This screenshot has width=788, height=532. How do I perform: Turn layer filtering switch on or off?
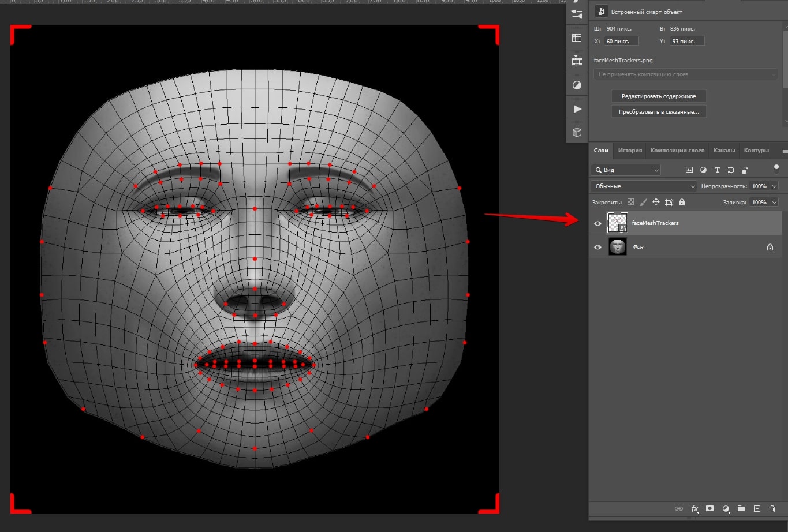776,169
